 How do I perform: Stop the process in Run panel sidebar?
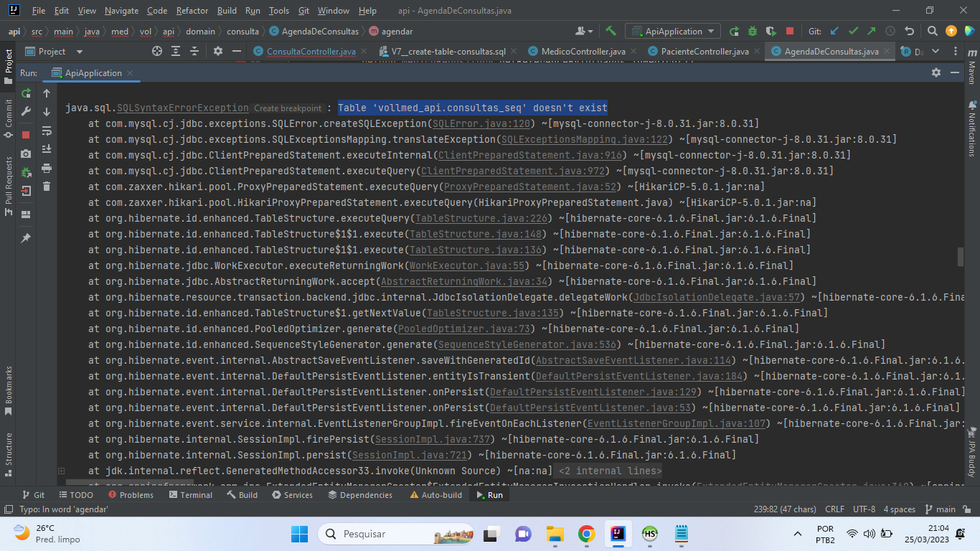coord(26,134)
